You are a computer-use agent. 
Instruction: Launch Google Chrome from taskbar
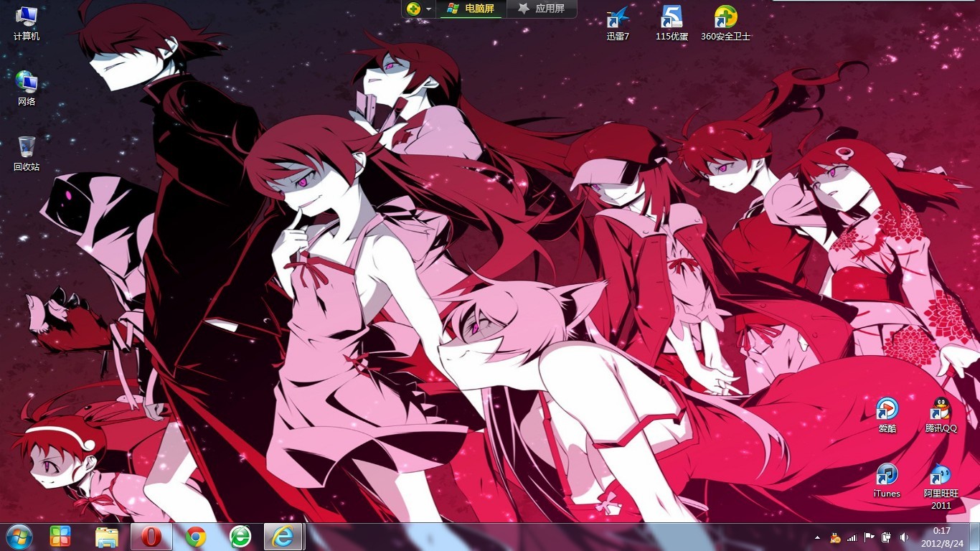point(196,537)
